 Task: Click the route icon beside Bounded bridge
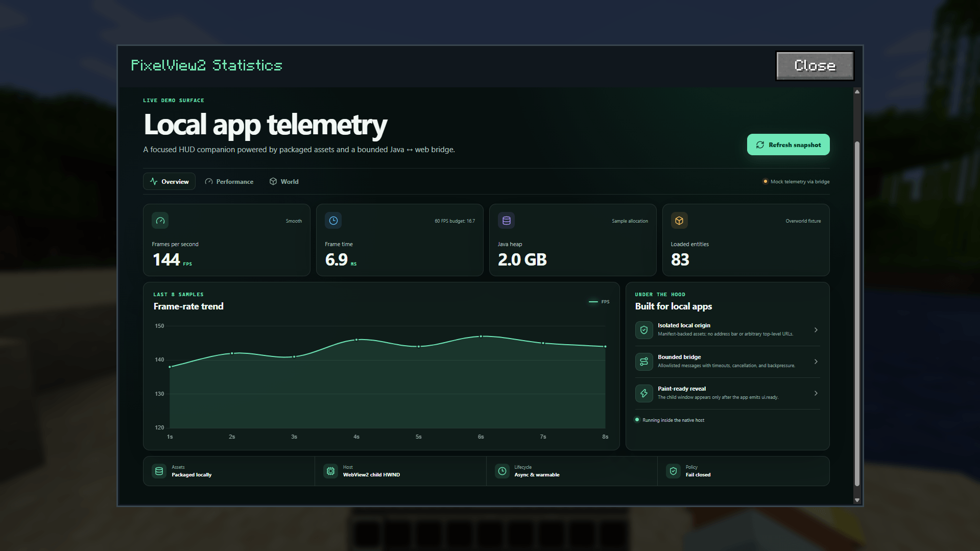[644, 362]
